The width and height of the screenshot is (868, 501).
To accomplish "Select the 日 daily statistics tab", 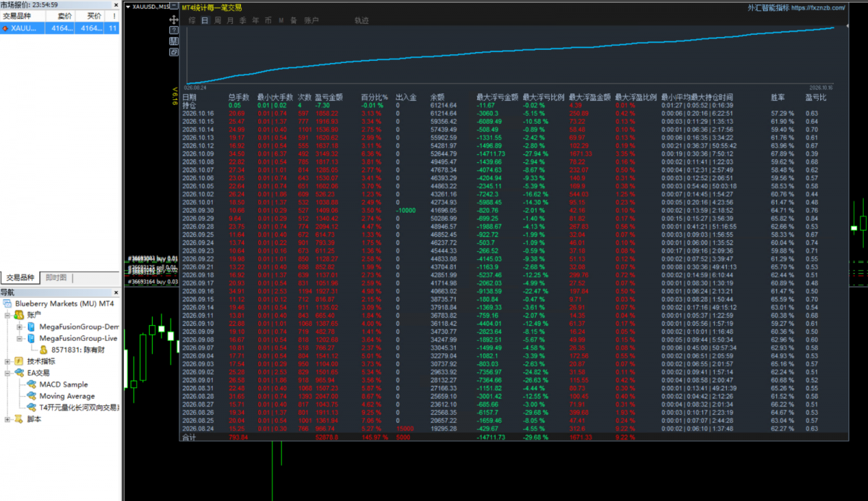I will (205, 20).
